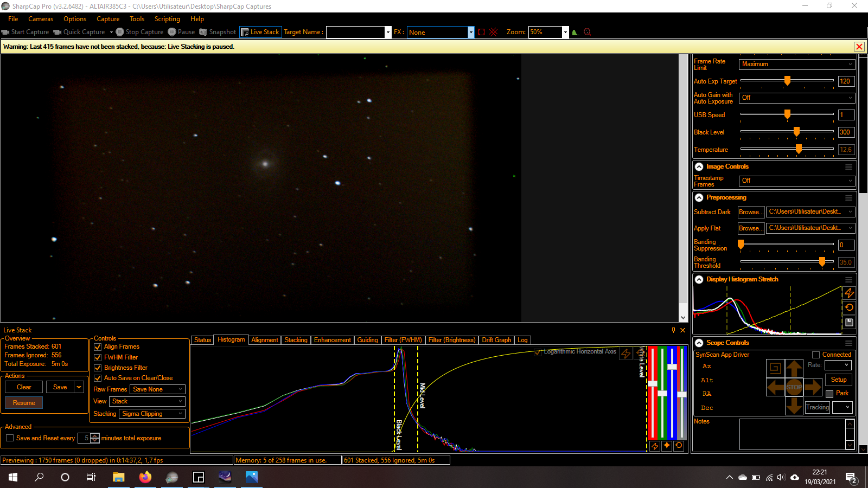Viewport: 868px width, 488px height.
Task: Click the scope move right arrow
Action: [x=813, y=387]
